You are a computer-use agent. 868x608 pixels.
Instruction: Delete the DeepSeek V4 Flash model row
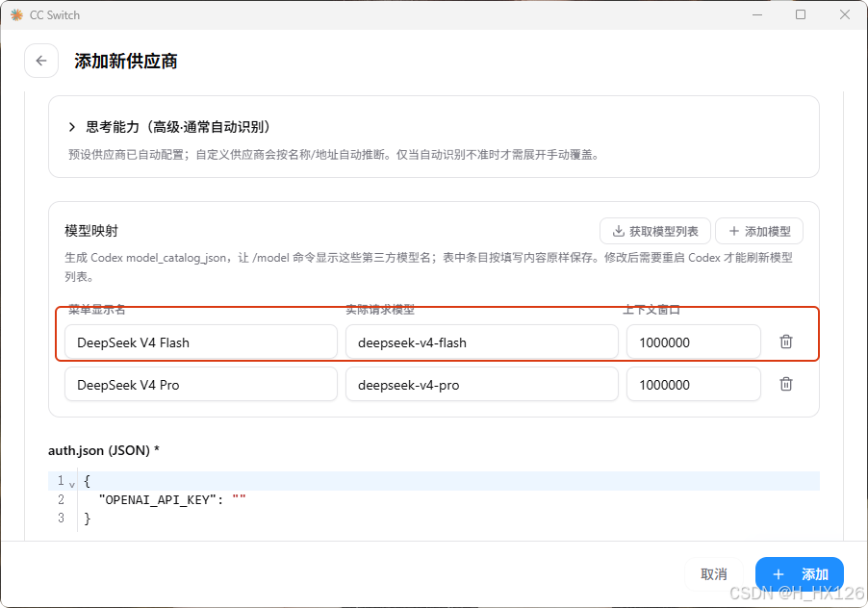(786, 342)
